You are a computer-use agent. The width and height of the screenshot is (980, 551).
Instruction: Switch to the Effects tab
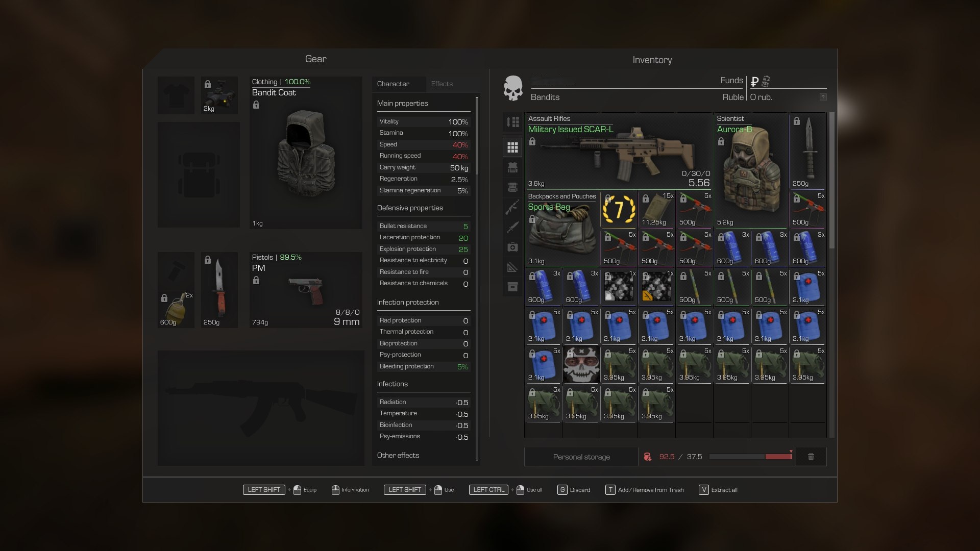tap(442, 84)
